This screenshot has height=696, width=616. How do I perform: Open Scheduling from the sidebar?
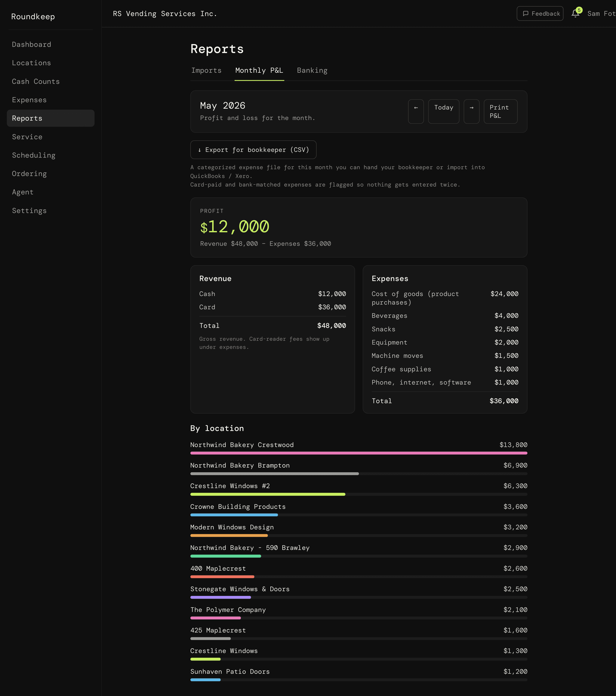[51, 155]
